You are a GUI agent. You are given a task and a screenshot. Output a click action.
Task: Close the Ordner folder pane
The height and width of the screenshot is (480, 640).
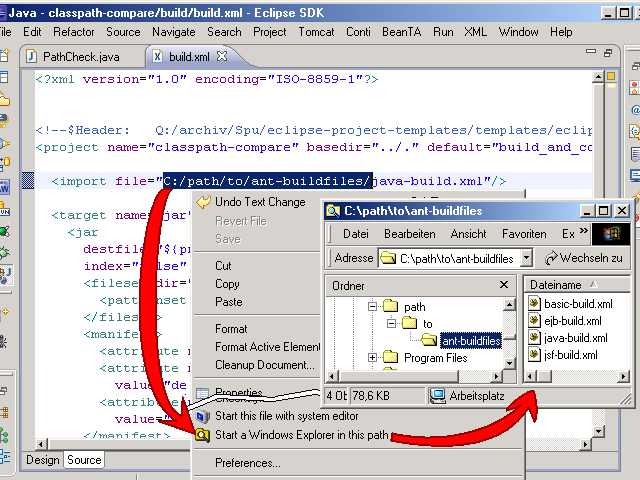click(x=504, y=284)
